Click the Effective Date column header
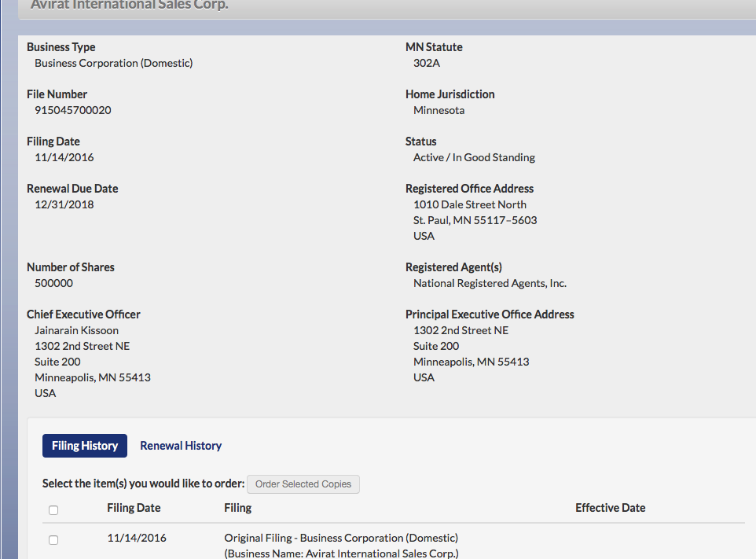 (610, 508)
